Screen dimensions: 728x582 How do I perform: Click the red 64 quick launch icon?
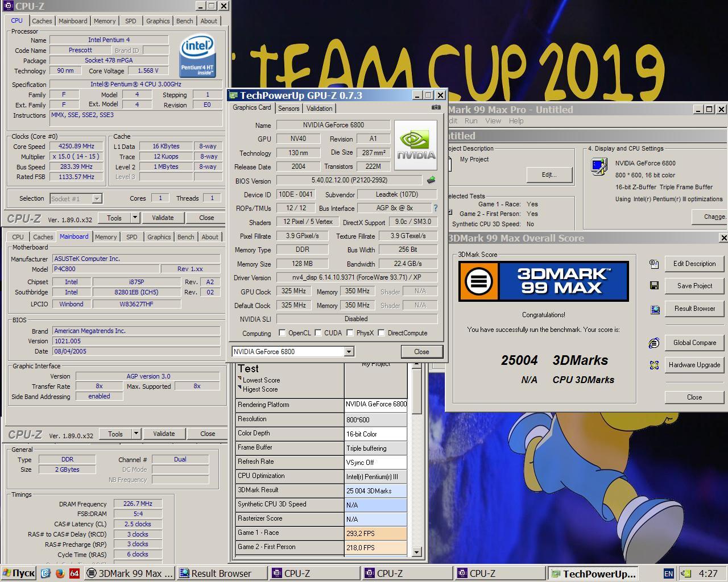click(x=74, y=573)
